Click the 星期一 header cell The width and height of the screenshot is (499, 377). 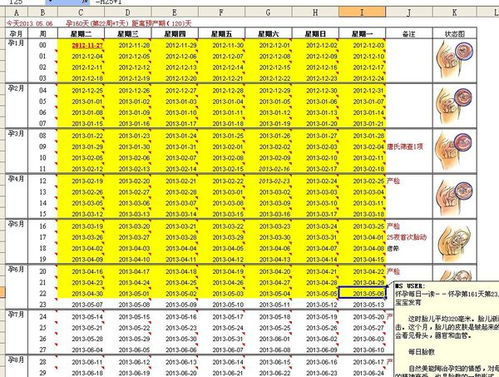click(x=362, y=34)
